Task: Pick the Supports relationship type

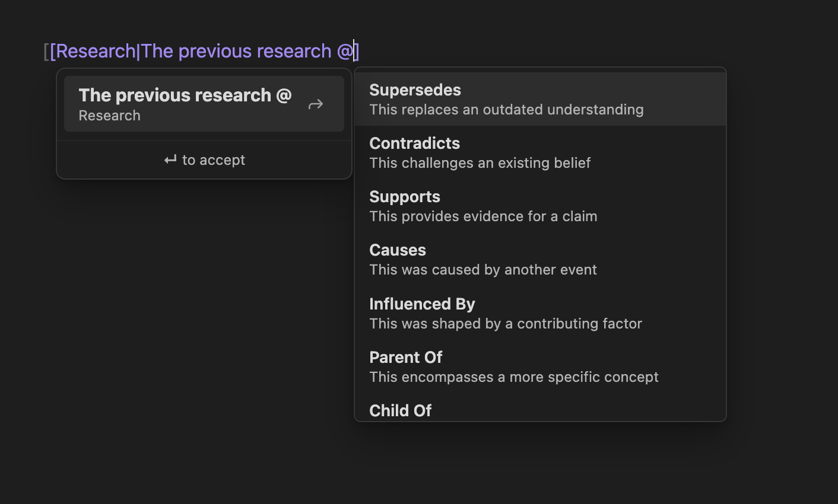Action: pos(405,197)
